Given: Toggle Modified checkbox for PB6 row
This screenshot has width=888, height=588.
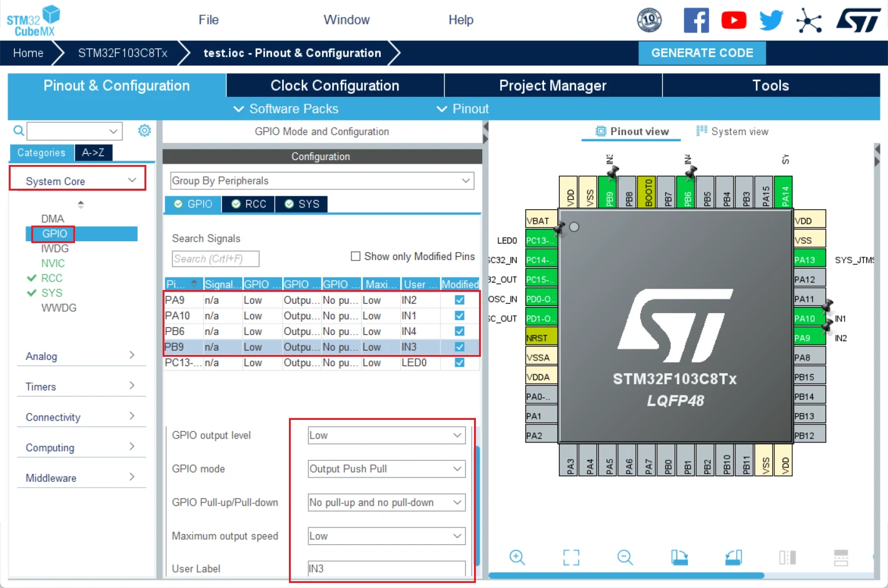Looking at the screenshot, I should pyautogui.click(x=460, y=331).
